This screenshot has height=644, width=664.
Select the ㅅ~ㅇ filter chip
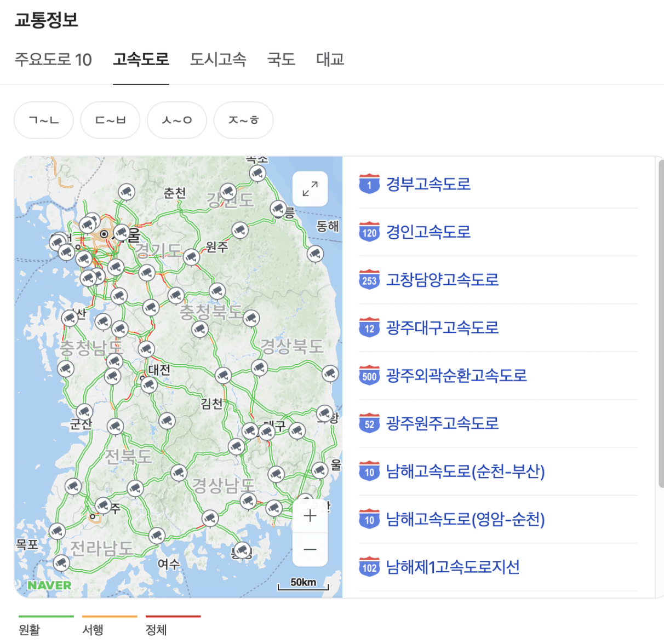(x=177, y=120)
